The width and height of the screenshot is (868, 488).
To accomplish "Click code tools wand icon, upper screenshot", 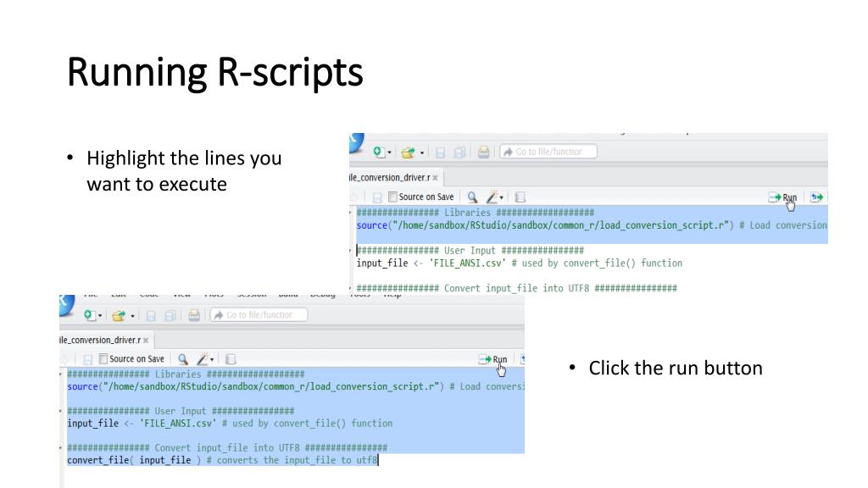I will (x=492, y=197).
